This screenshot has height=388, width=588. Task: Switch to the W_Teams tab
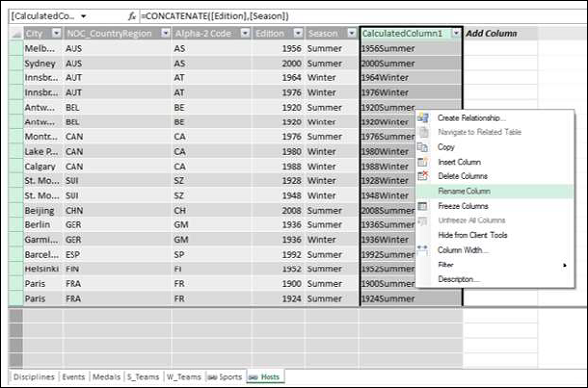(183, 377)
